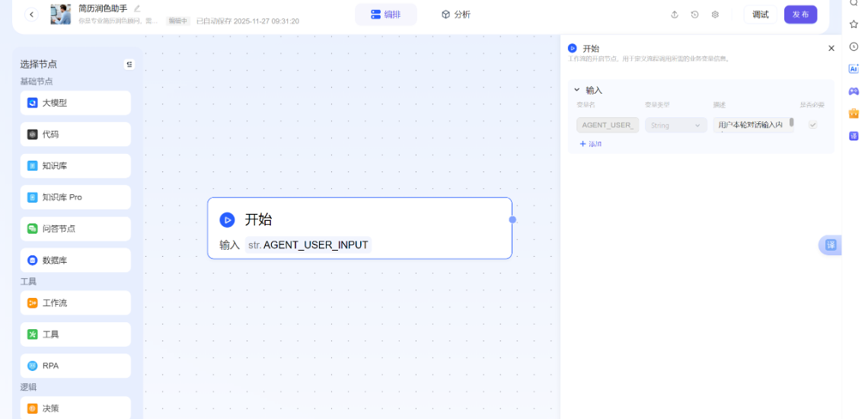868x419 pixels.
Task: Select the 数据库 node icon
Action: click(33, 261)
